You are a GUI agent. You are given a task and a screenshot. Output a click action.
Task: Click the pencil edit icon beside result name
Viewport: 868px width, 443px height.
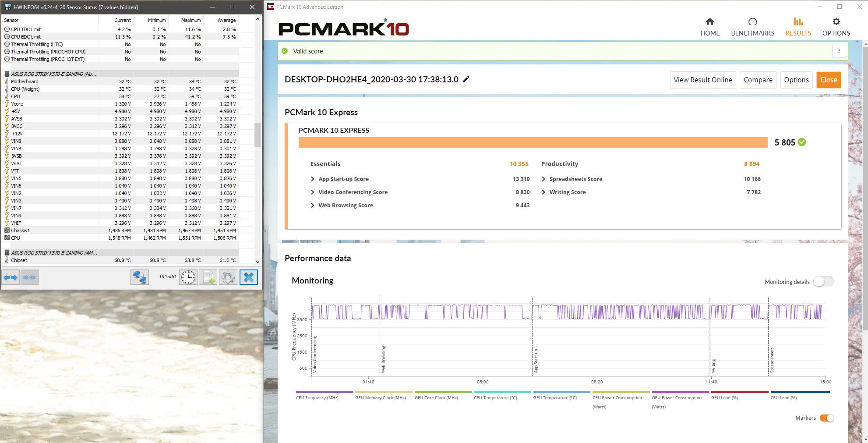coord(466,79)
